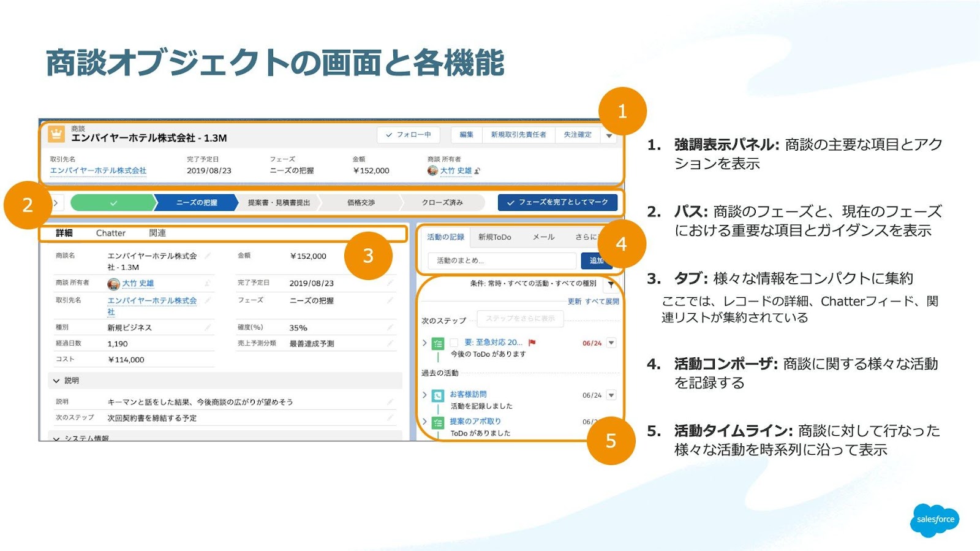Click pencil icon next to 売上予測分類 field
This screenshot has width=980, height=551.
click(x=390, y=343)
